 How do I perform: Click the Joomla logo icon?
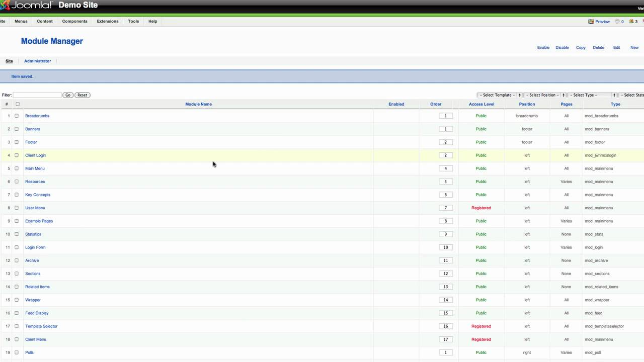pyautogui.click(x=5, y=5)
